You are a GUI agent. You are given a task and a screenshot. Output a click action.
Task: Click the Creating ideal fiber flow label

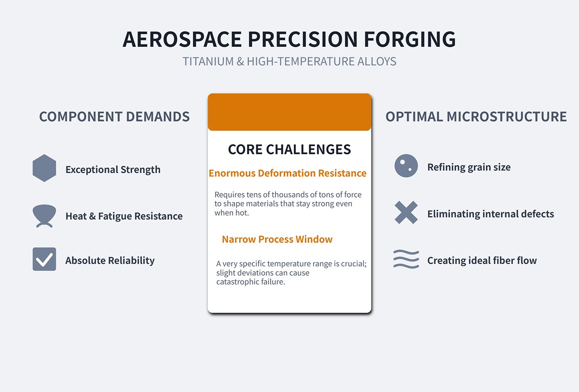482,261
